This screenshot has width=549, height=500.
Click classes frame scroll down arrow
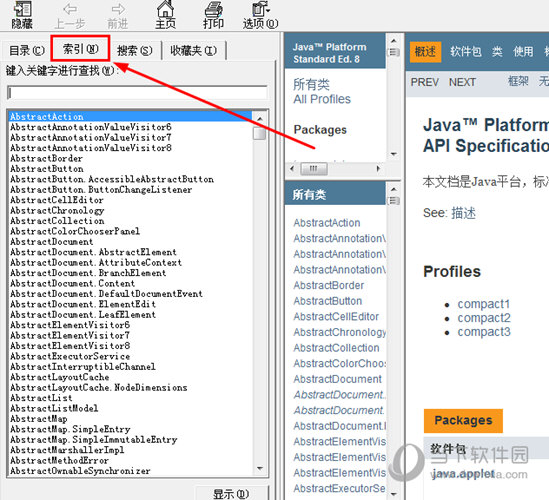(x=394, y=494)
